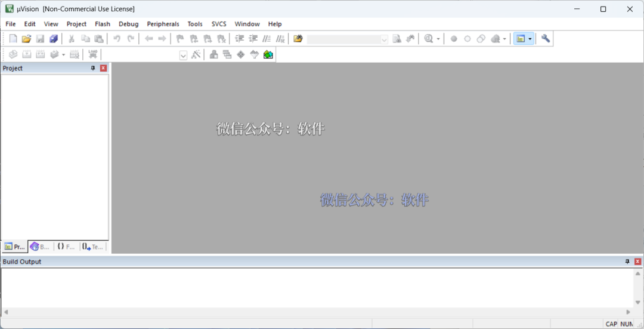Open the Edit menu
Image resolution: width=644 pixels, height=329 pixels.
pyautogui.click(x=30, y=24)
